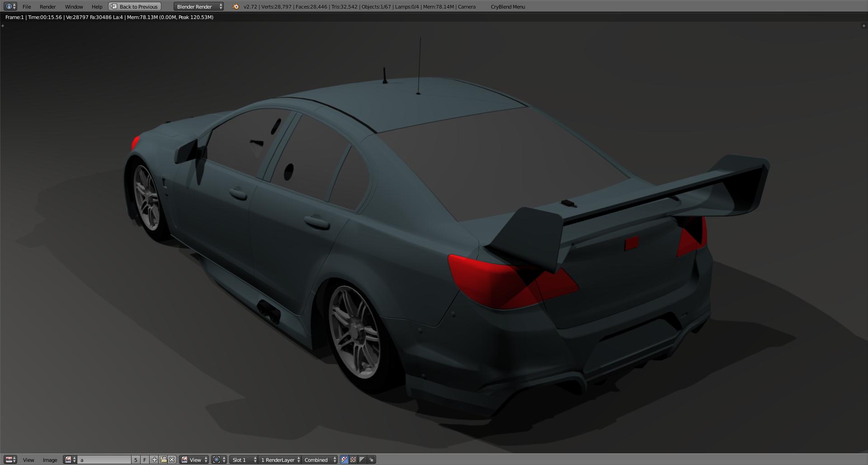
Task: Open the Blender Render engine dropdown
Action: [198, 6]
